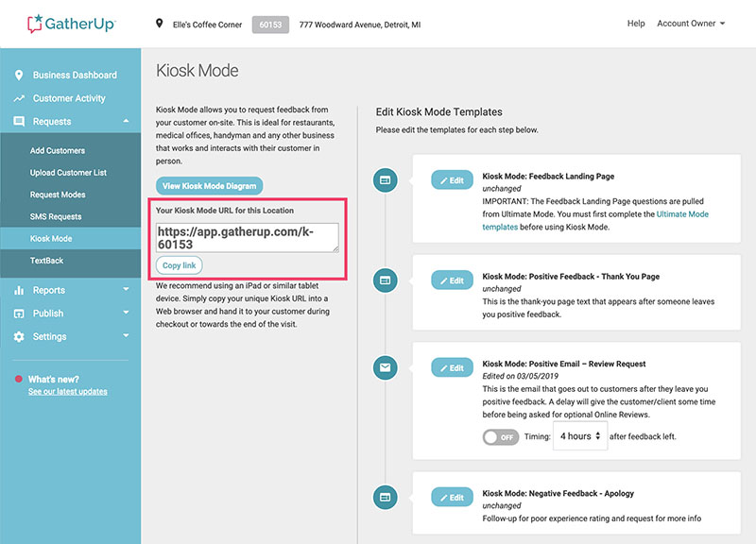Click the Requests chat bubble icon
Image resolution: width=756 pixels, height=544 pixels.
[x=19, y=122]
